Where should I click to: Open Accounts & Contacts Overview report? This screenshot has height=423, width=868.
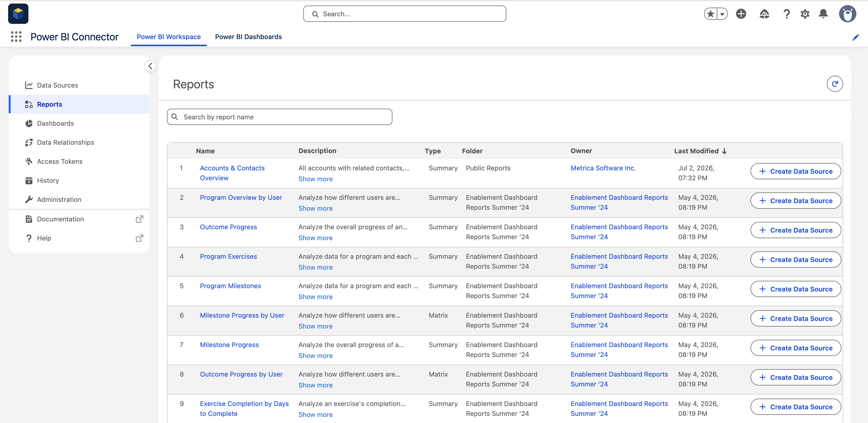point(232,173)
